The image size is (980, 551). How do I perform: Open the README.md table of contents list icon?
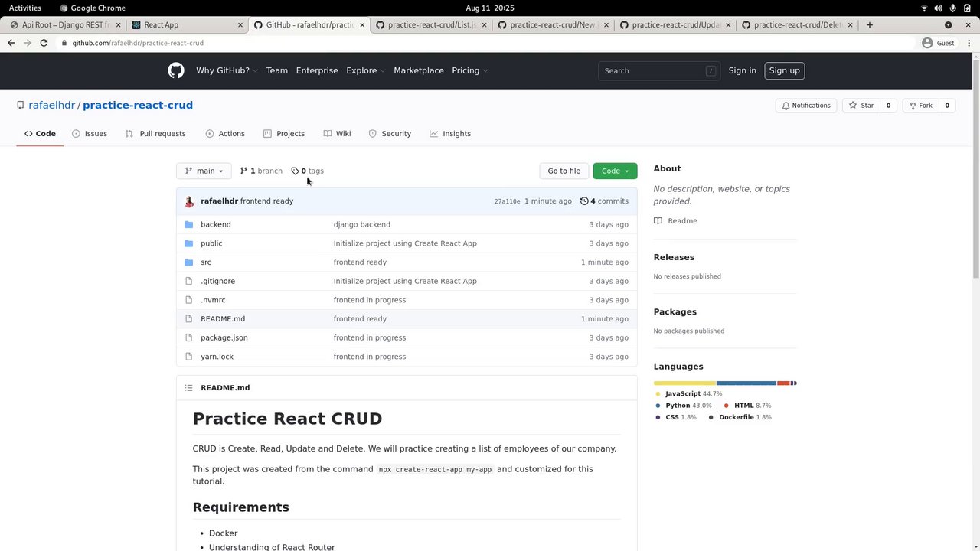pos(189,388)
